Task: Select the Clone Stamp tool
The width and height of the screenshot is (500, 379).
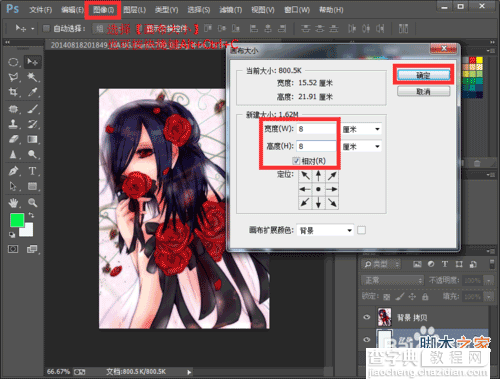Action: [x=13, y=124]
